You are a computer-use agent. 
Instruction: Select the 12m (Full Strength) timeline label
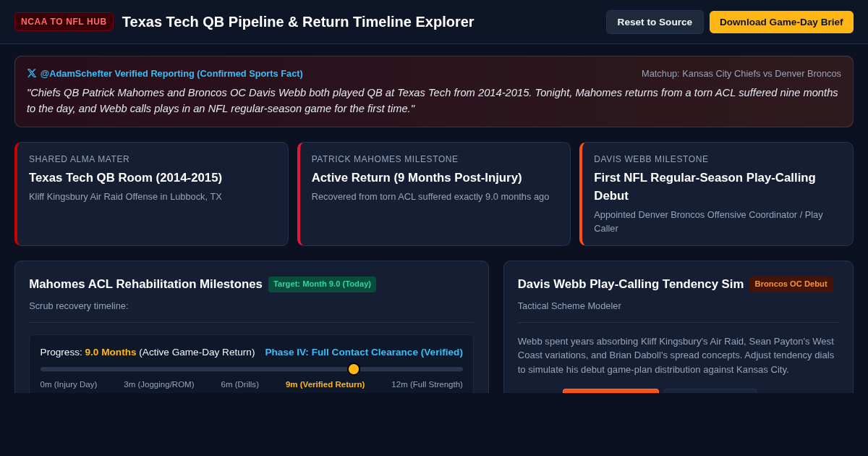tap(427, 384)
